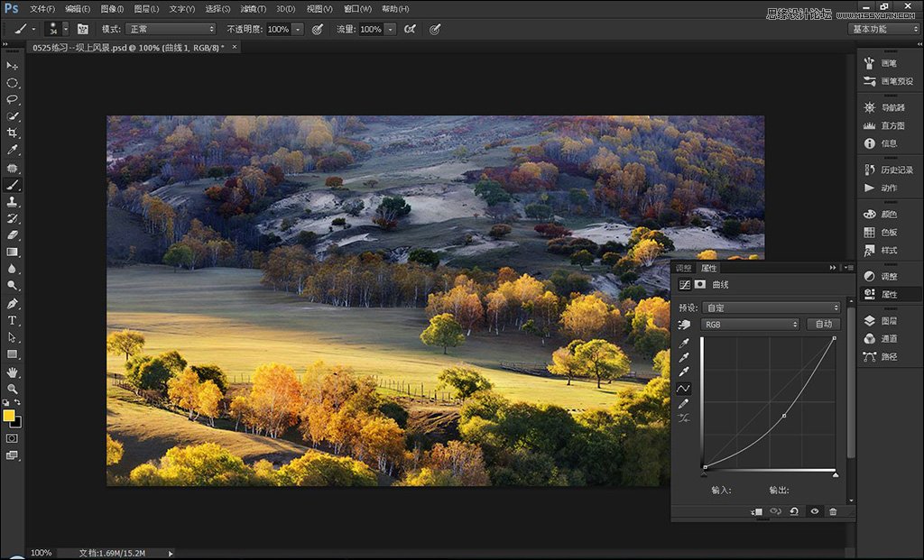
Task: Switch to the Adjustments (调整) tab
Action: click(x=683, y=268)
